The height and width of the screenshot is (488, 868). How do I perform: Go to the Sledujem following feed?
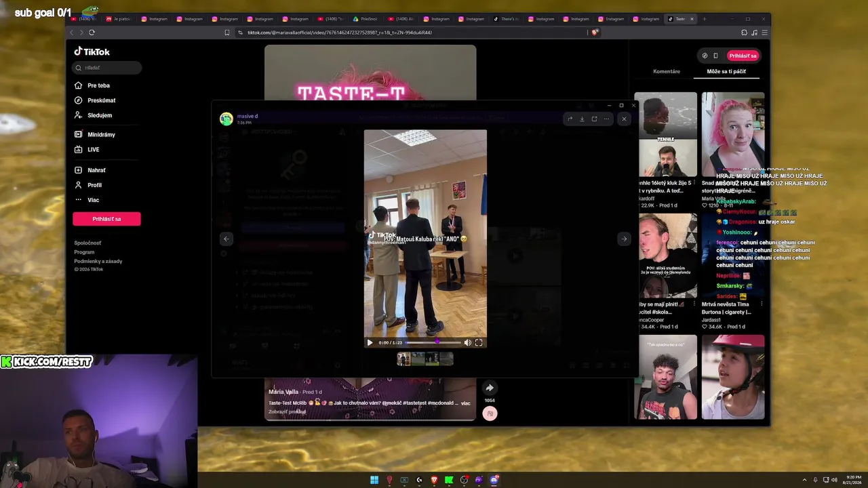94,115
